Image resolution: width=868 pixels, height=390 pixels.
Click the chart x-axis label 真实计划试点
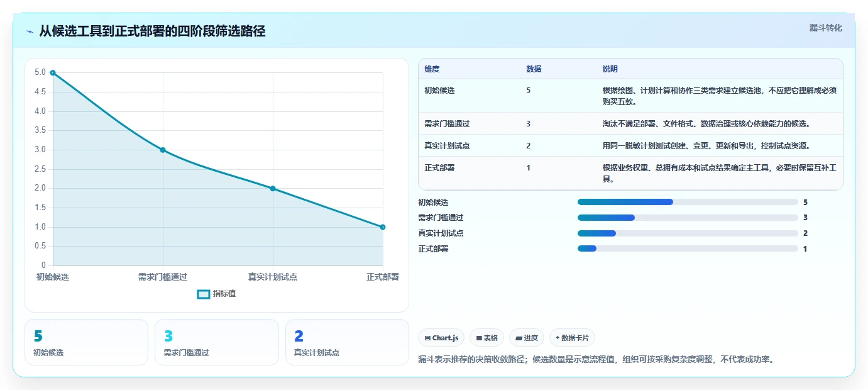click(273, 277)
